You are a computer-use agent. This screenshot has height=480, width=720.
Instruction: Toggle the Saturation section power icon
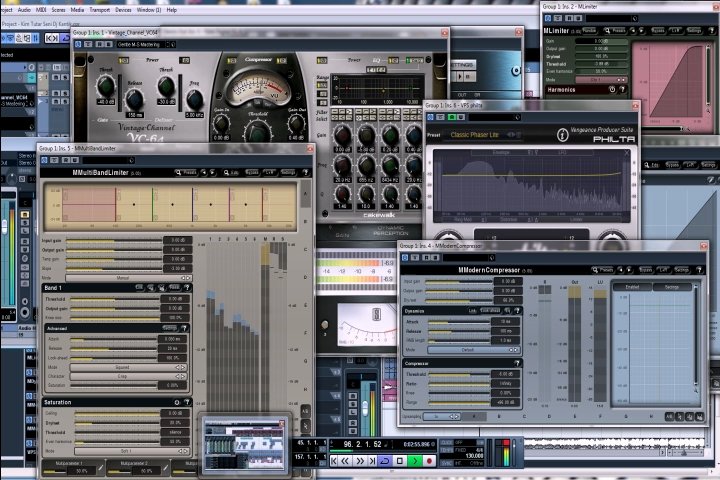pyautogui.click(x=177, y=402)
